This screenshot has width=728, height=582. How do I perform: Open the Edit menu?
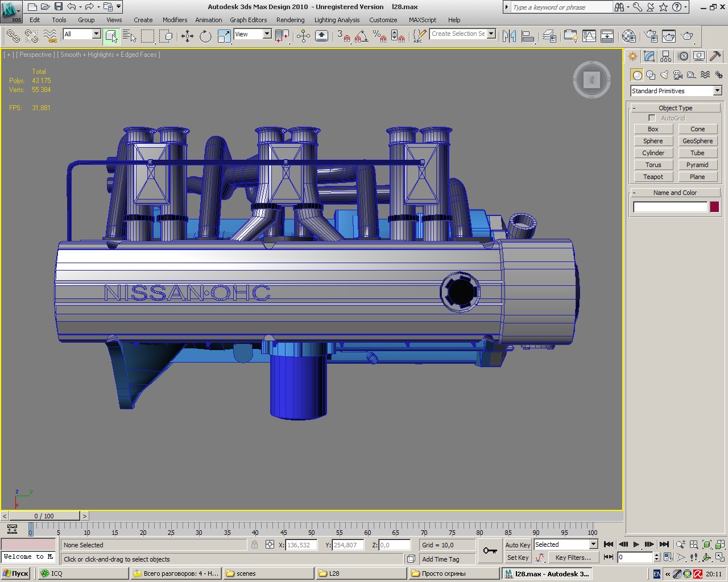tap(35, 20)
